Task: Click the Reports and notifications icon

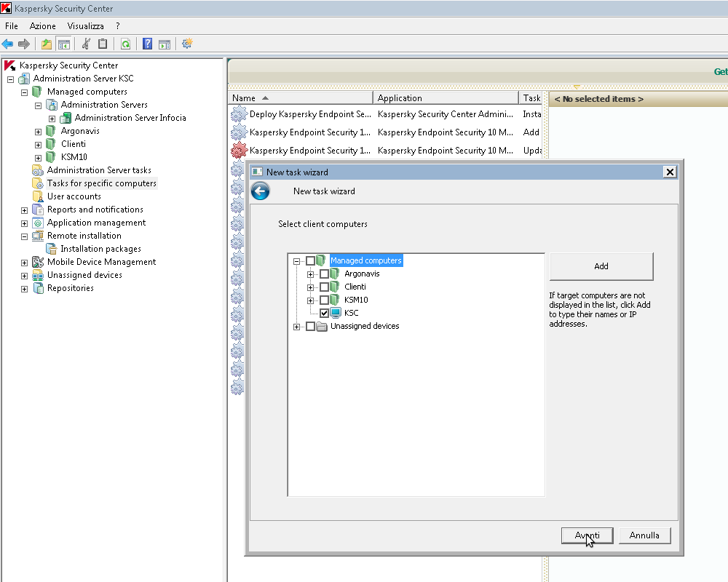Action: 38,210
